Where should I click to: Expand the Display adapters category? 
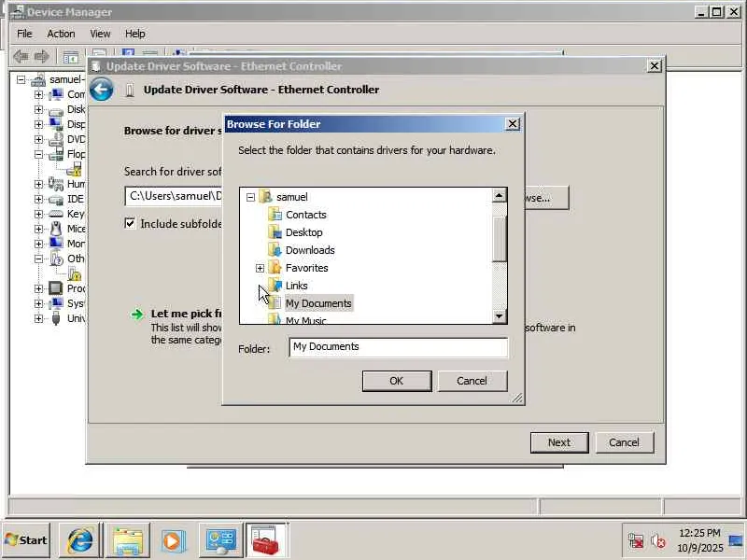click(38, 124)
